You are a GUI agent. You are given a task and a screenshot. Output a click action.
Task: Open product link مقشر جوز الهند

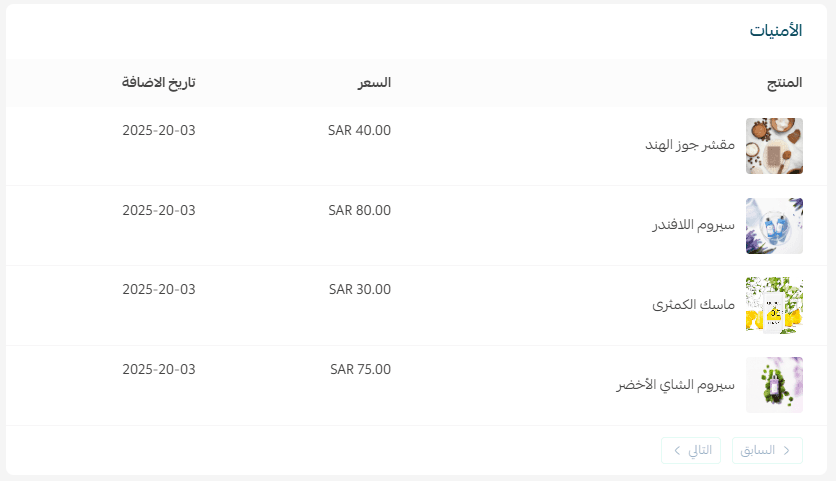690,145
